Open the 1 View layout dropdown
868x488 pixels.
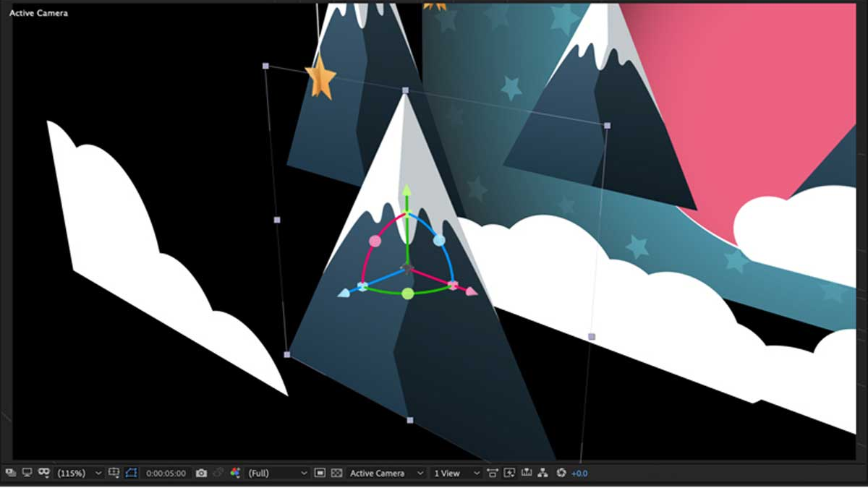tap(456, 473)
